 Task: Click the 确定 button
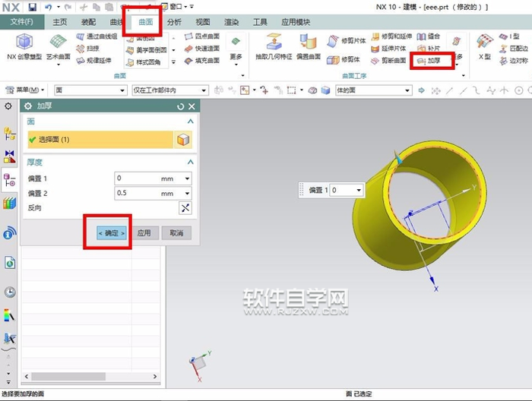[111, 233]
